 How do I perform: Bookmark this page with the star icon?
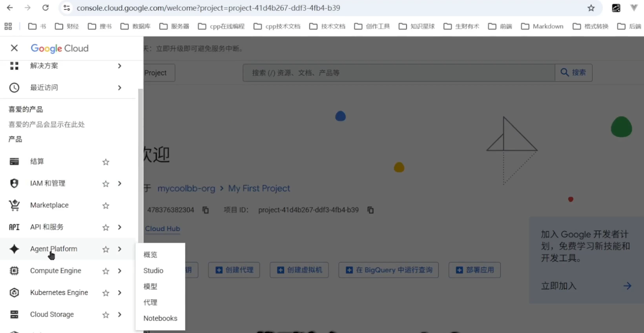(x=591, y=8)
